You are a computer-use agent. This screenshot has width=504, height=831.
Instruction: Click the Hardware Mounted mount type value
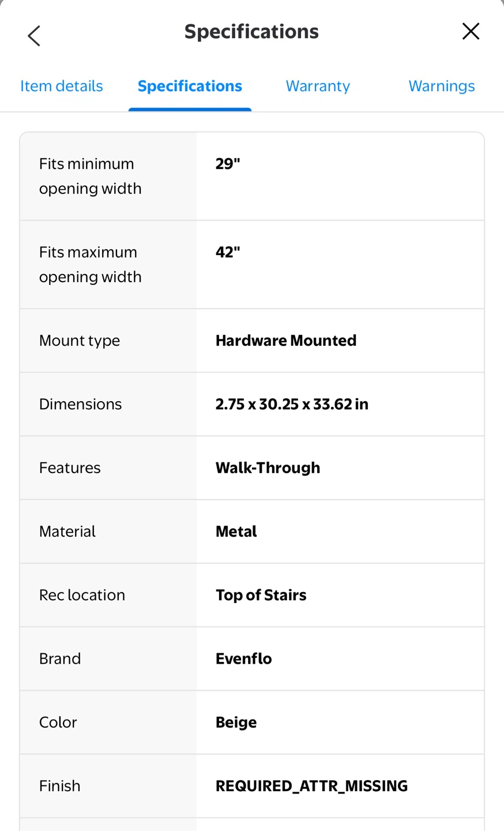point(286,340)
